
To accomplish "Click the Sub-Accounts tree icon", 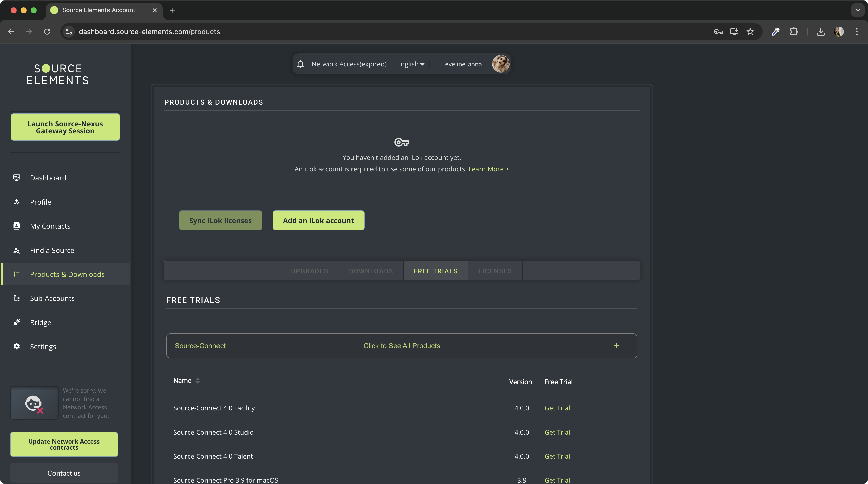I will [x=17, y=298].
